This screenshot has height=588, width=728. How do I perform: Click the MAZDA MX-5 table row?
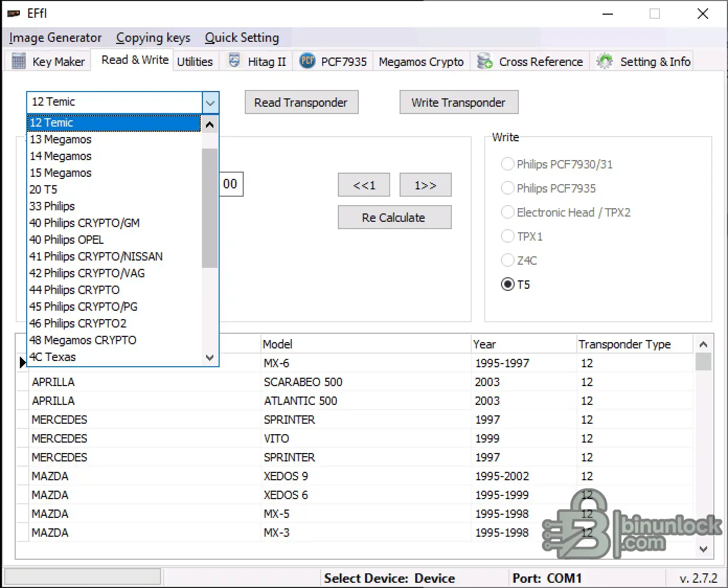click(355, 514)
